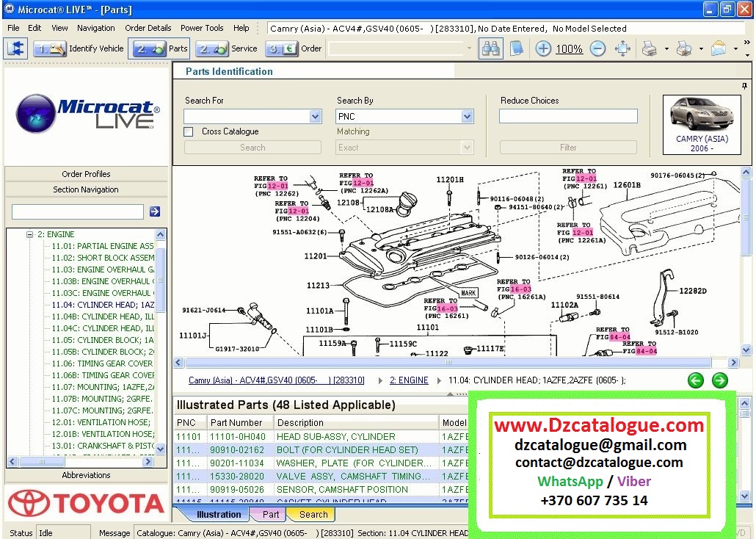Open the View menu

coord(59,28)
